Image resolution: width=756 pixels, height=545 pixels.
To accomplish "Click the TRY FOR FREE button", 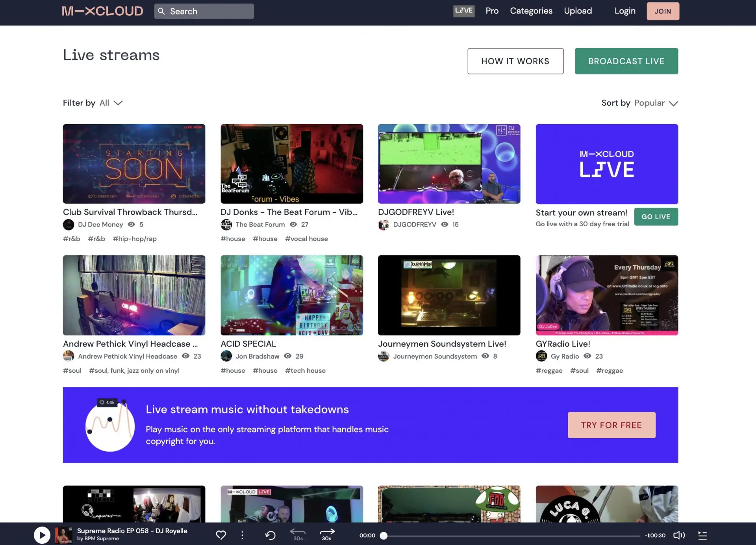I will pyautogui.click(x=611, y=425).
